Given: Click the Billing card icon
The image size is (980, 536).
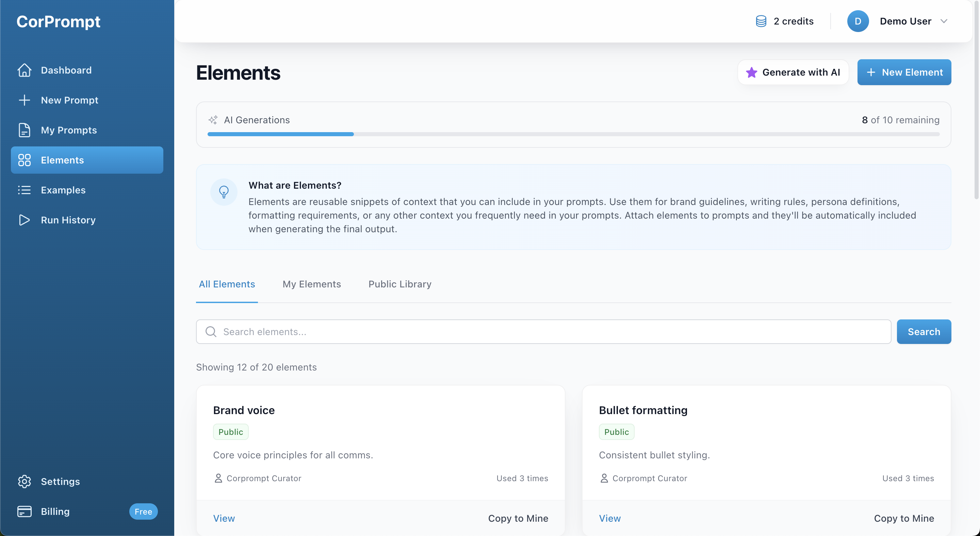Looking at the screenshot, I should point(24,511).
